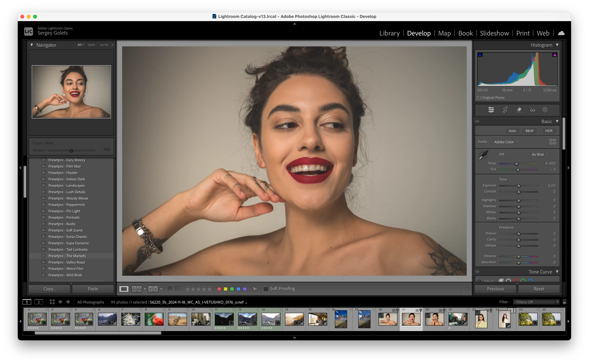Select the Crop Overlay tool icon
The width and height of the screenshot is (589, 364).
point(505,110)
